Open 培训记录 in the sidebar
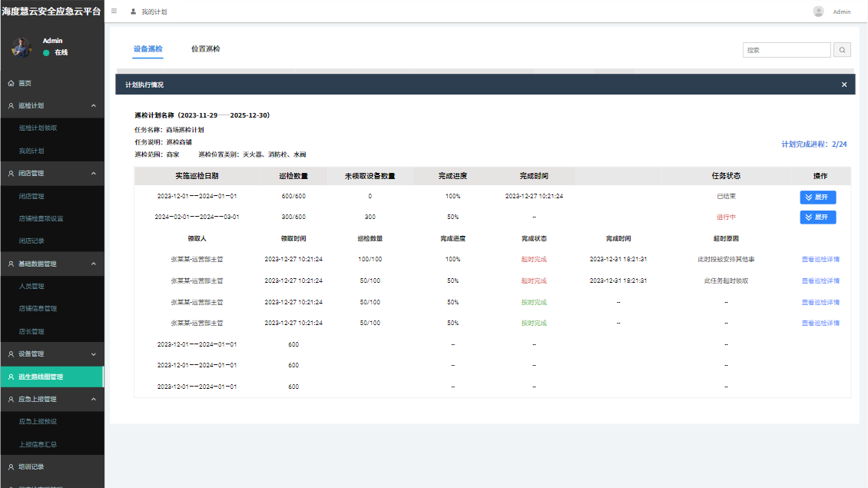This screenshot has width=868, height=488. (x=31, y=466)
